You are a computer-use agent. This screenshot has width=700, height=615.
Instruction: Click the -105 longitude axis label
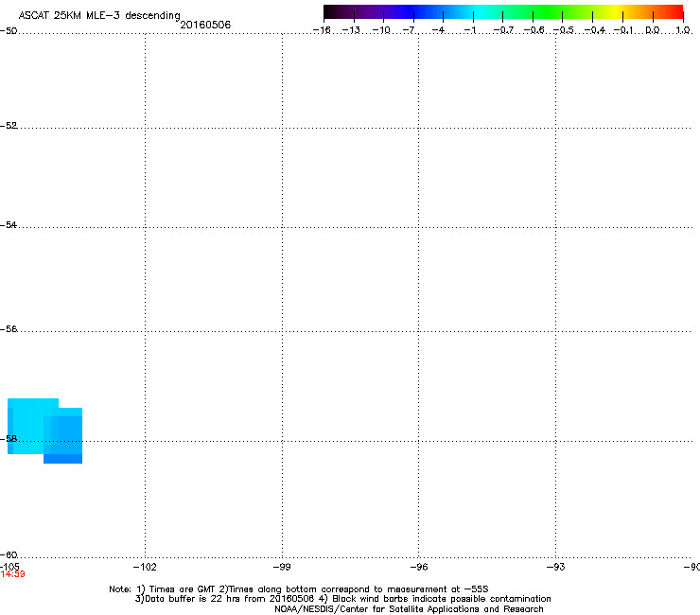click(9, 567)
